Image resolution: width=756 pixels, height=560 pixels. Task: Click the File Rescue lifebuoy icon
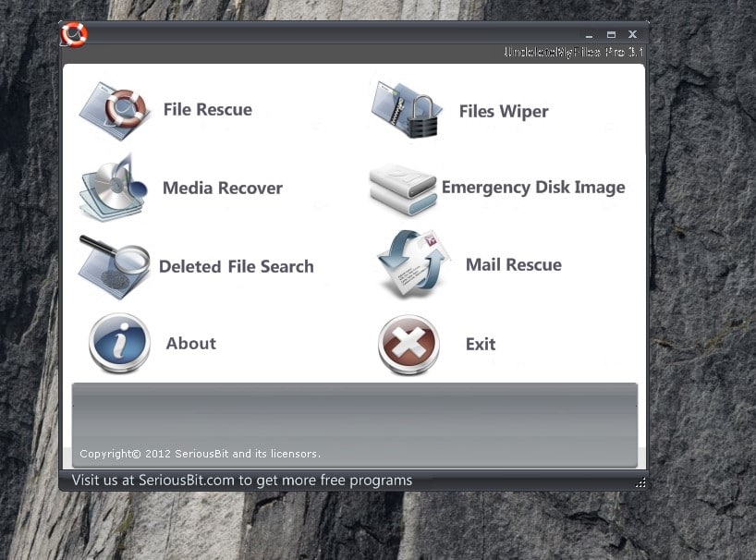pos(114,110)
